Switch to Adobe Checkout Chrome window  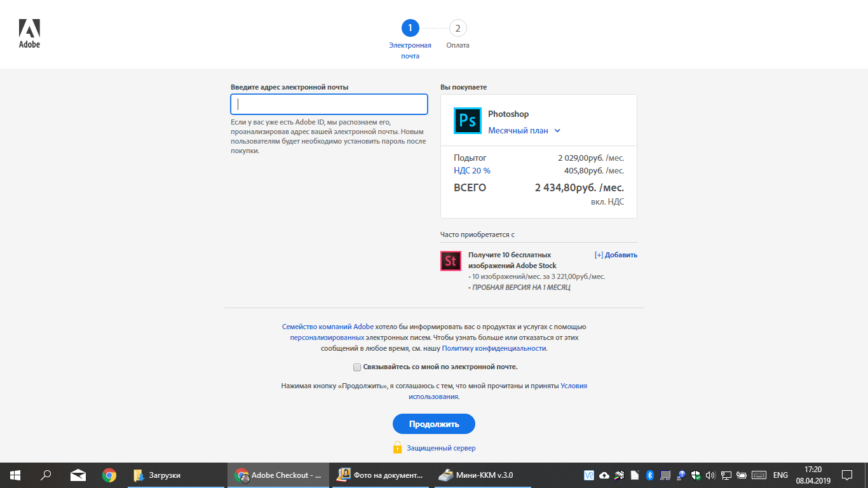(x=280, y=475)
